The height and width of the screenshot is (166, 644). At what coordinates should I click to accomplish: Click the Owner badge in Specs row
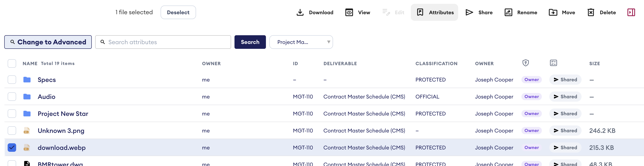point(531,80)
